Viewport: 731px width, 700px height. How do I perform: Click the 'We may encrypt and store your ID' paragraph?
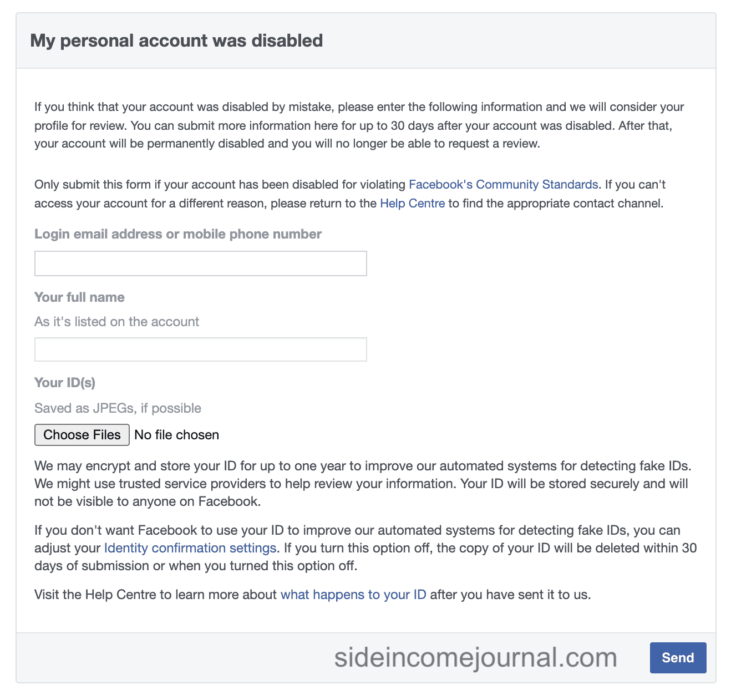(363, 484)
